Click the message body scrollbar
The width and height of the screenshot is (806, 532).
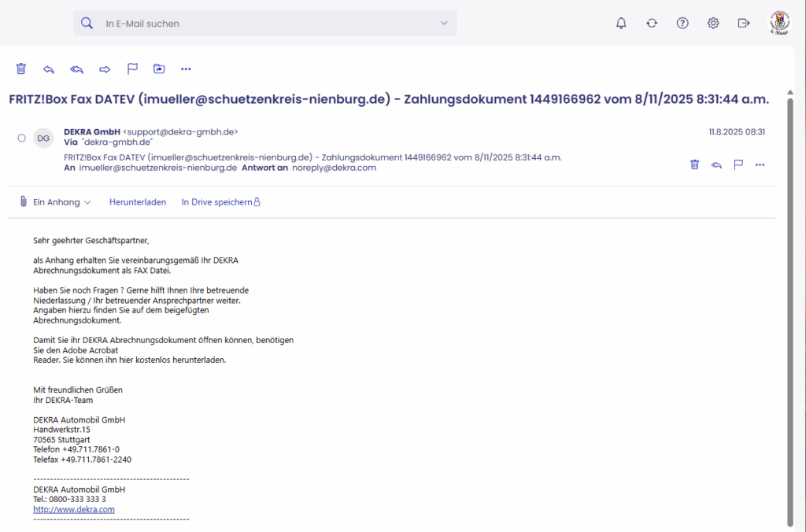pos(790,311)
